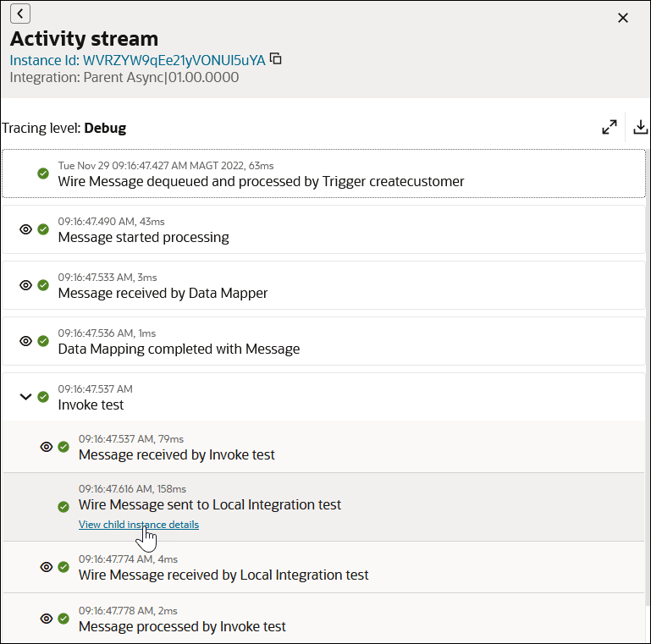The width and height of the screenshot is (651, 644).
Task: Select 'Message processed by Invoke test' text
Action: click(182, 626)
